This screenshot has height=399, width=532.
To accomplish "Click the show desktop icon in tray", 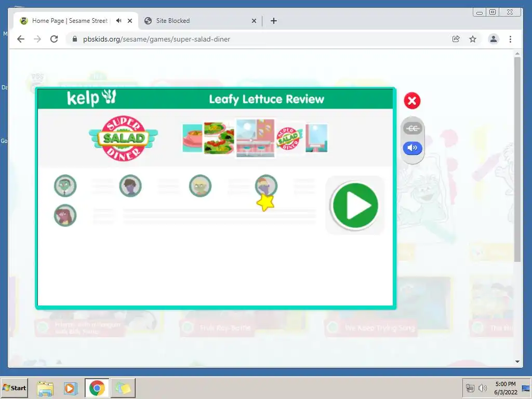I will coord(526,388).
